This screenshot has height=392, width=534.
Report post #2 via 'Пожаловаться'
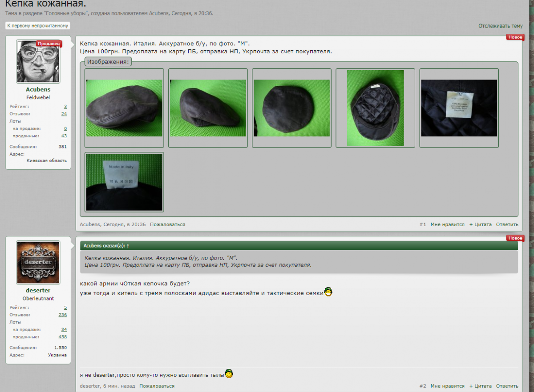157,386
